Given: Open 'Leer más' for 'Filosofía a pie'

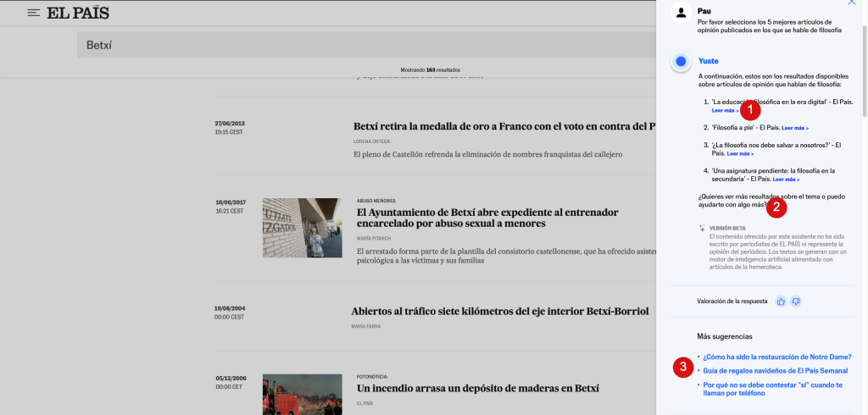Looking at the screenshot, I should (794, 128).
